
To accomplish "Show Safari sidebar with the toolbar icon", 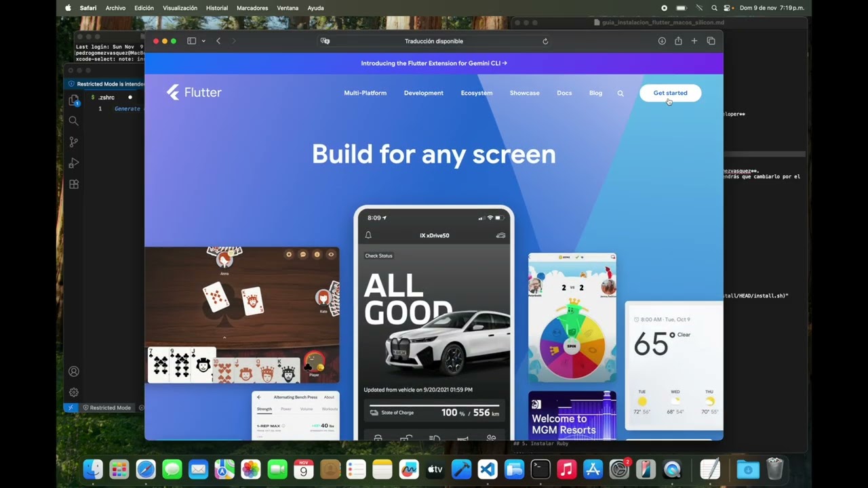I will [x=191, y=41].
